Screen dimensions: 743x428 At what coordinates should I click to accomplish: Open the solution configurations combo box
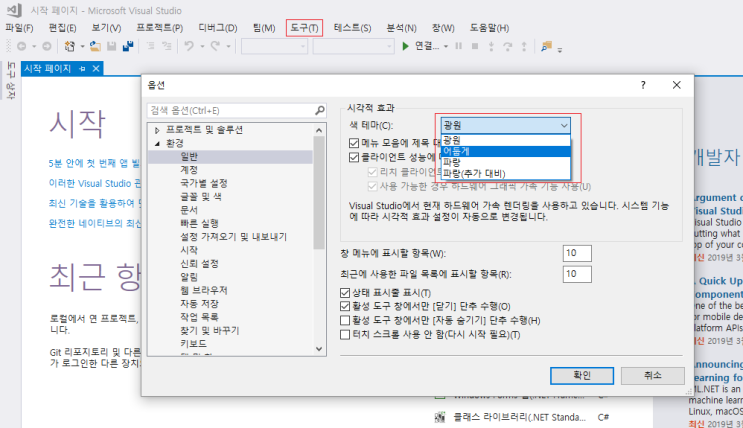tap(274, 46)
